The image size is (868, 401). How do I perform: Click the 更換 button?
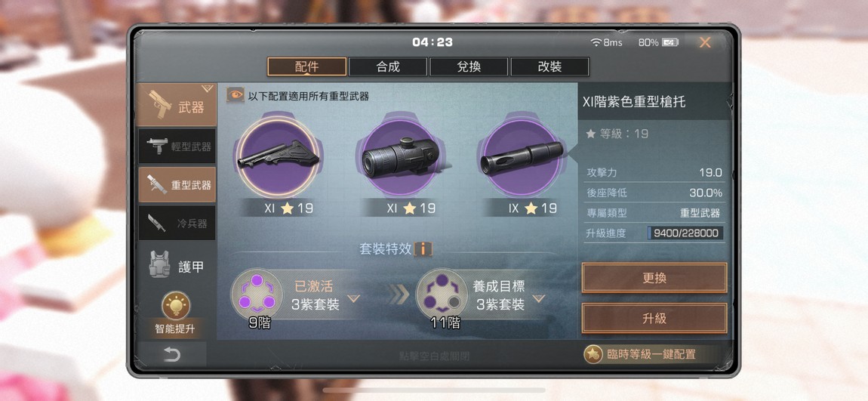pyautogui.click(x=654, y=278)
